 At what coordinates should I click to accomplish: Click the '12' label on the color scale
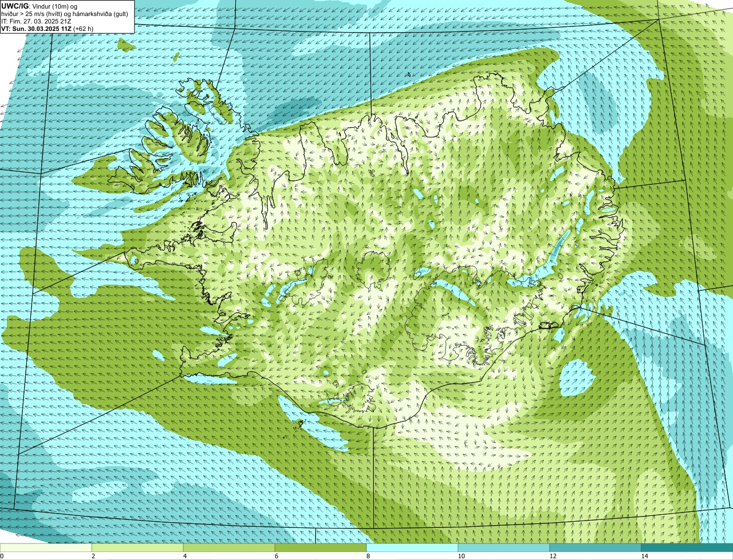[x=553, y=556]
